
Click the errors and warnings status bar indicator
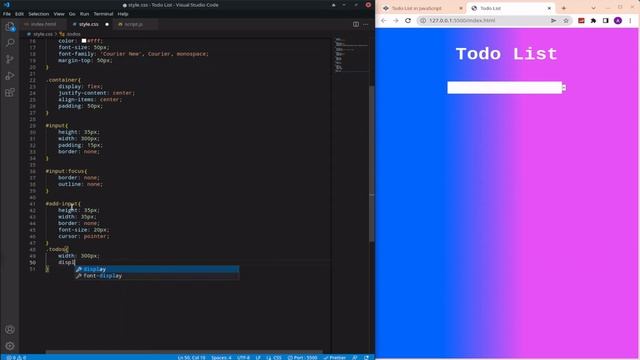click(x=16, y=357)
